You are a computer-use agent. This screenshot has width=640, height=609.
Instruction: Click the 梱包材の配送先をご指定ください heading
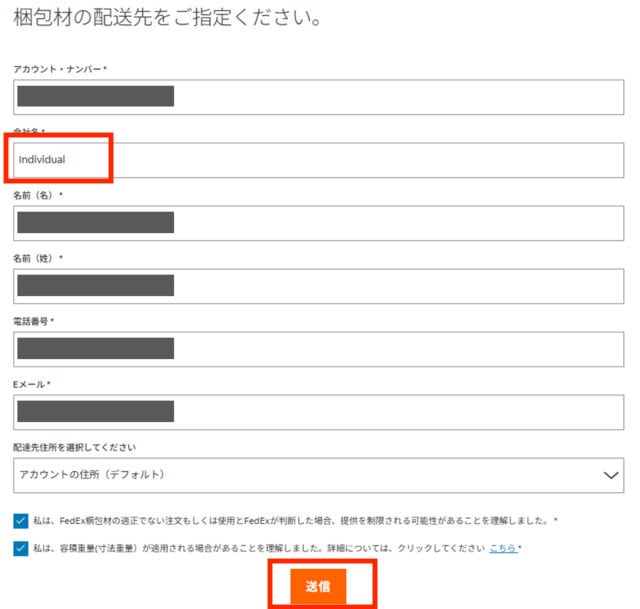pos(166,17)
